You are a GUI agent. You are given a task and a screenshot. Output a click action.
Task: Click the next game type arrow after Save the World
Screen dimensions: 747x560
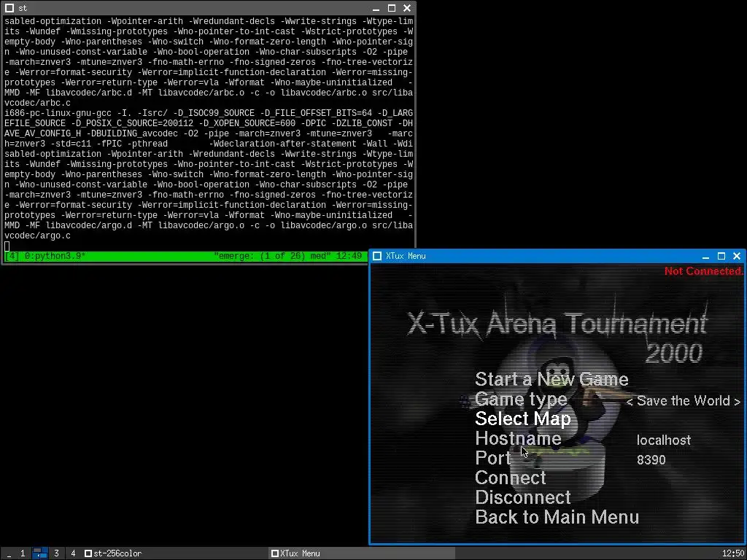[738, 402]
